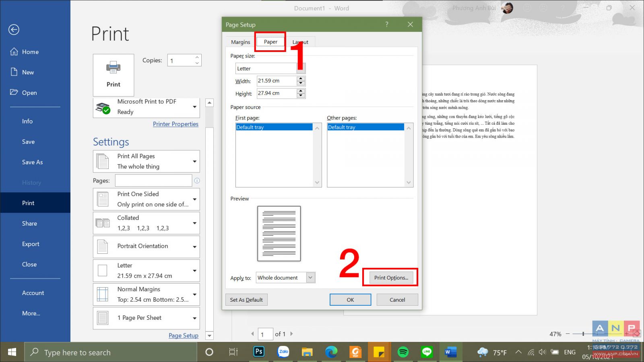Open Photoshop from the taskbar
Screen dimensions: 644x362
(x=259, y=352)
